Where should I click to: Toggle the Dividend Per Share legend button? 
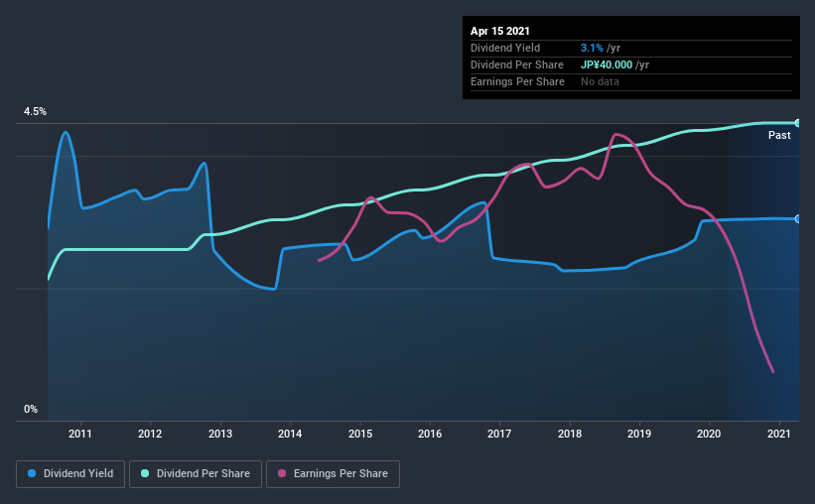[x=196, y=474]
